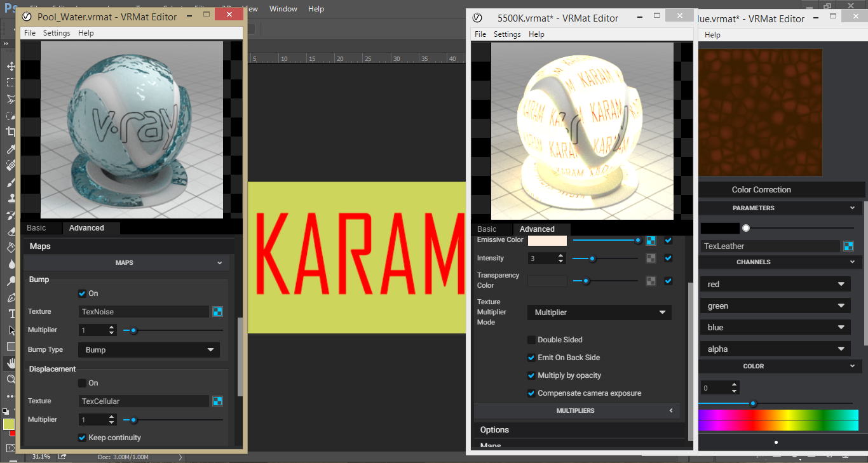Image resolution: width=868 pixels, height=463 pixels.
Task: Uncheck Keep continuity
Action: pos(82,438)
